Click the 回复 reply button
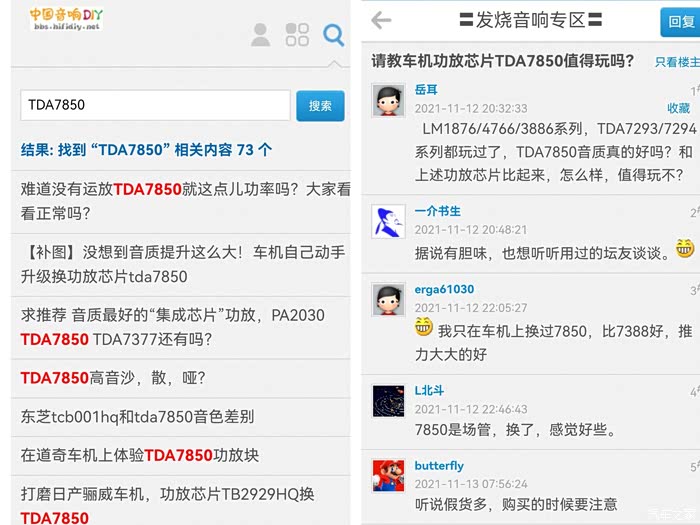700x525 pixels. pos(680,22)
